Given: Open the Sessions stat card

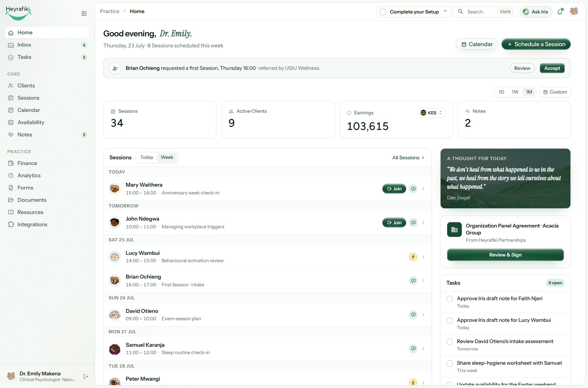Looking at the screenshot, I should pos(160,120).
